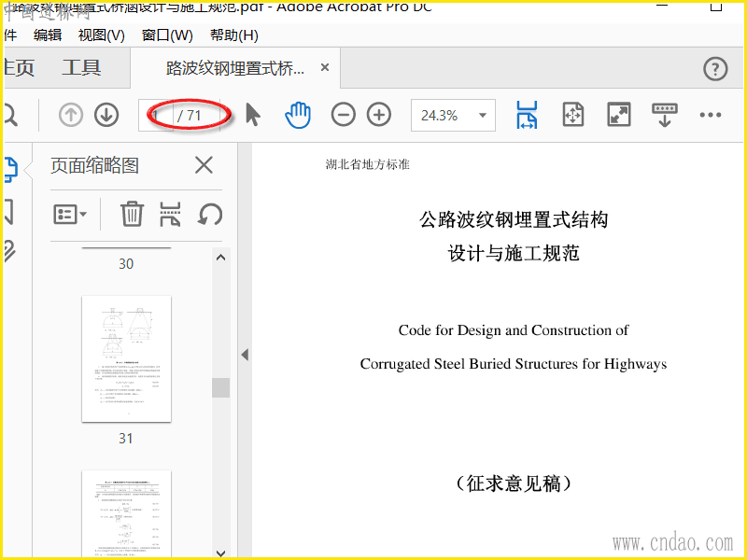This screenshot has width=747, height=560.
Task: Open the 工具 tab
Action: pos(81,67)
